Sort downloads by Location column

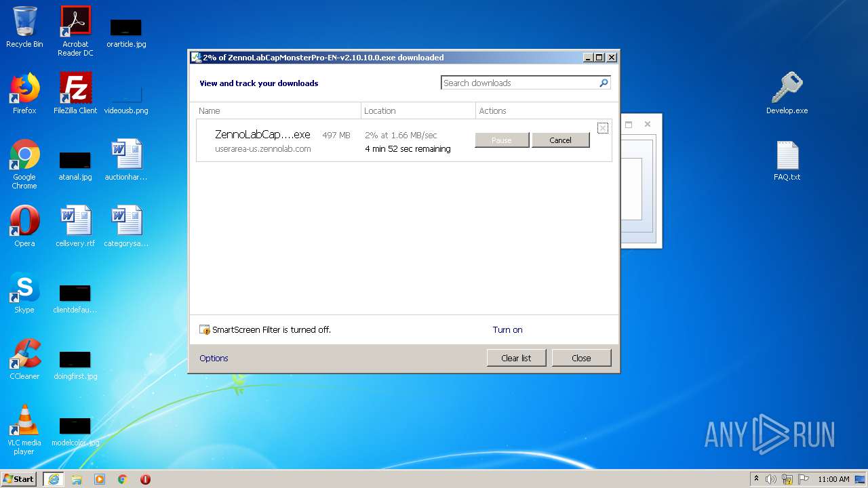[x=418, y=110]
